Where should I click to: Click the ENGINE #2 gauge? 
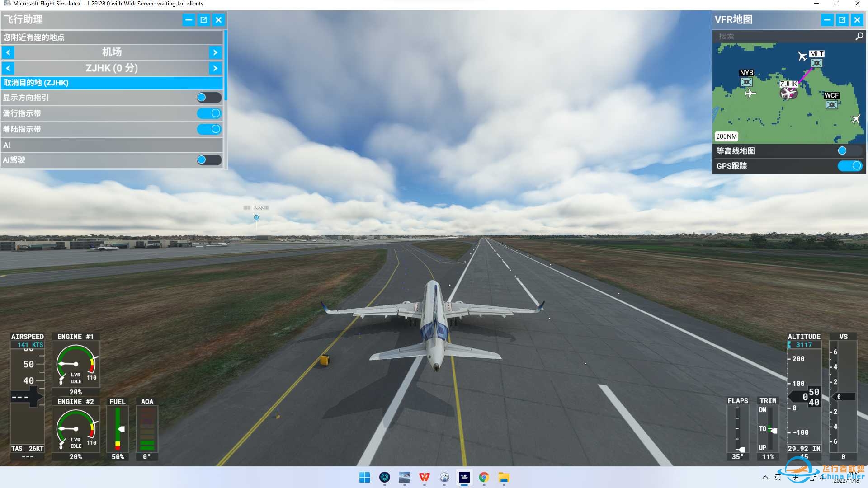(x=75, y=429)
